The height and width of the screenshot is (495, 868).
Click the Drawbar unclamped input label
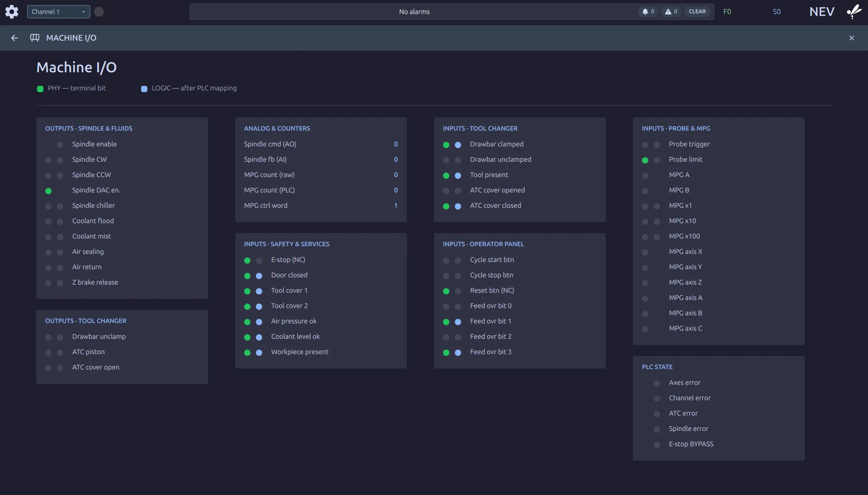click(x=500, y=159)
